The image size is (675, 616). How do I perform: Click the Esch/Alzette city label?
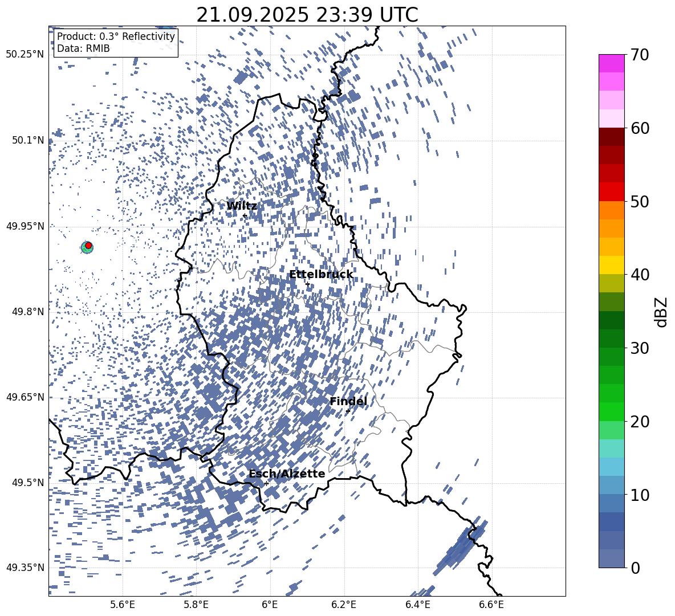[287, 474]
